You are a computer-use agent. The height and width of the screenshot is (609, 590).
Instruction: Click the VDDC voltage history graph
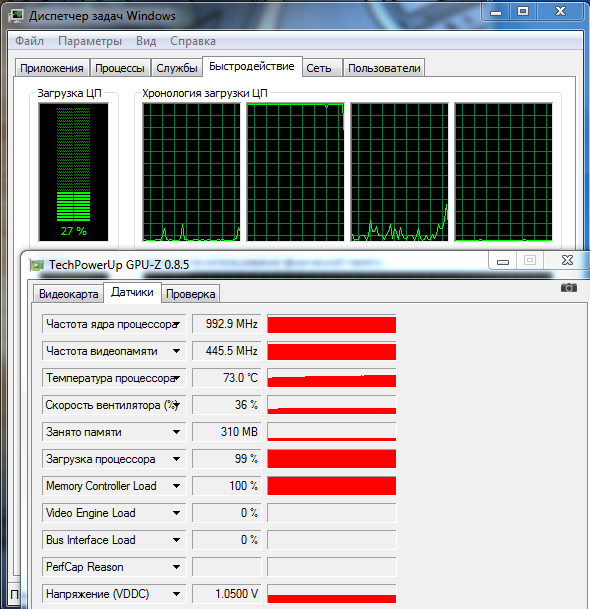(x=332, y=594)
